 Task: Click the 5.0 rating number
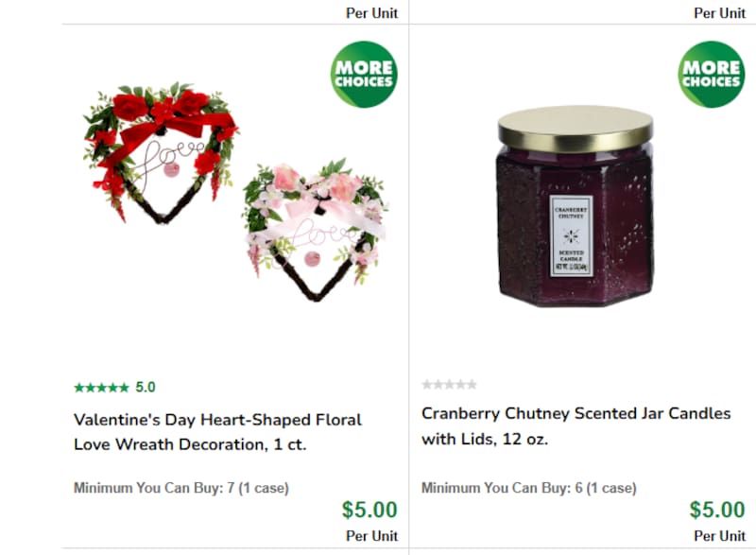146,388
